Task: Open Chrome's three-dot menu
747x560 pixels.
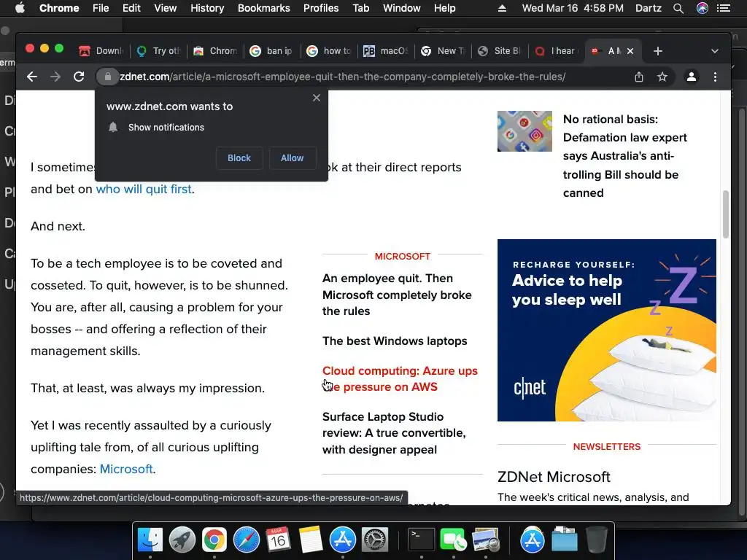Action: [x=715, y=77]
